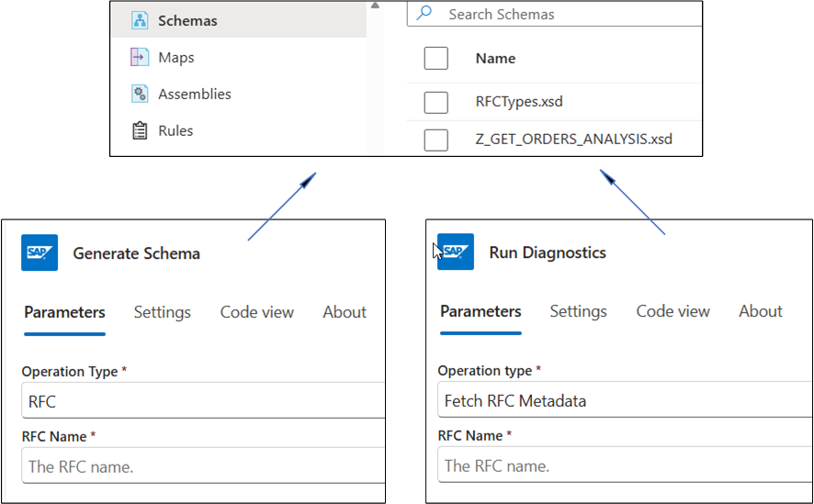Click the Maps icon in sidebar
The image size is (814, 504).
[x=140, y=57]
